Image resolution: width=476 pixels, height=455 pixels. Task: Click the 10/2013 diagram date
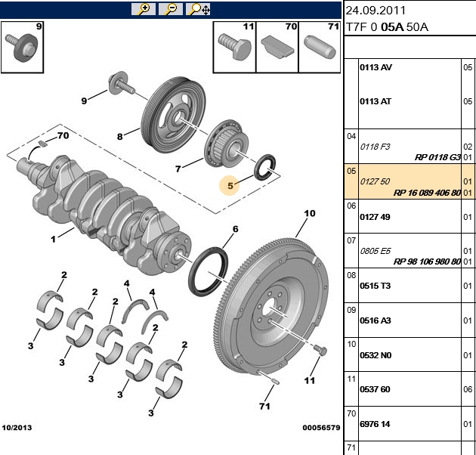tap(17, 428)
